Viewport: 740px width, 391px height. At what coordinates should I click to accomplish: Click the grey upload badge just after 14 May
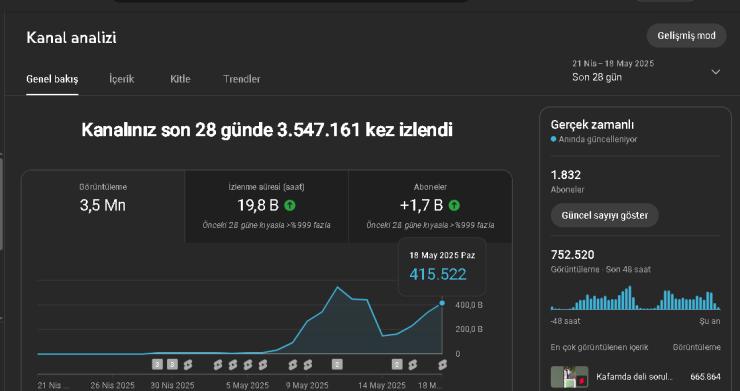397,364
